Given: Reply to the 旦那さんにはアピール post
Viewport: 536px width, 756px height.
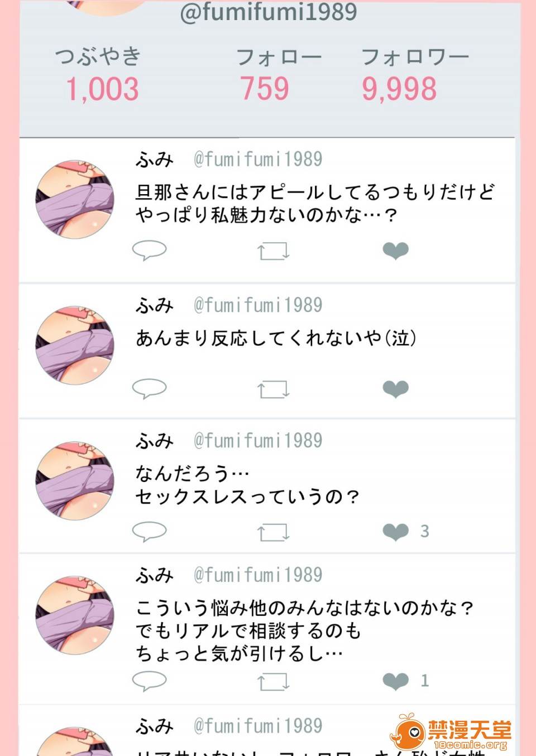Looking at the screenshot, I should (149, 251).
